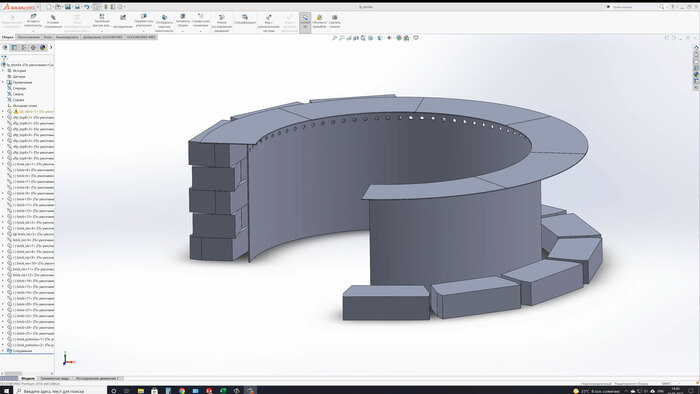Screen dimensions: 700x394
Task: Open the SOLIDWORKS logo menu dropdown arrow
Action: pyautogui.click(x=38, y=7)
